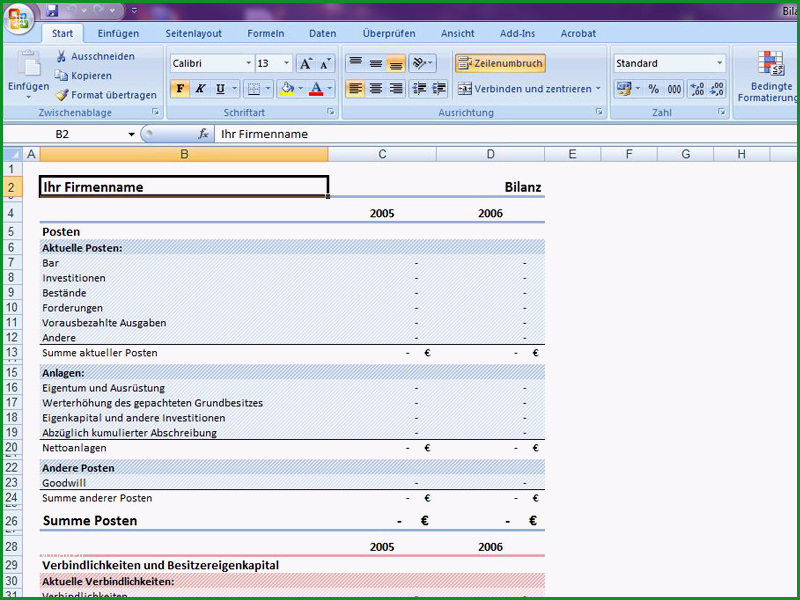Open Bedingte Formatierung

click(771, 77)
